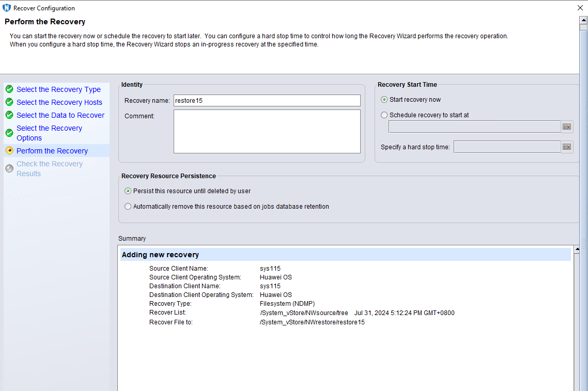
Task: Go to Select the Recovery Options step
Action: [x=49, y=133]
